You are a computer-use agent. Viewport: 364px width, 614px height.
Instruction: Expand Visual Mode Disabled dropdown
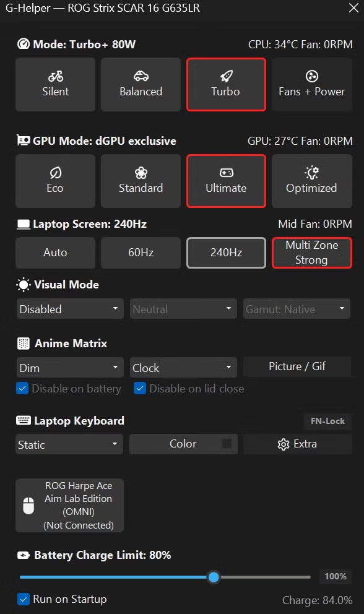[x=70, y=309]
